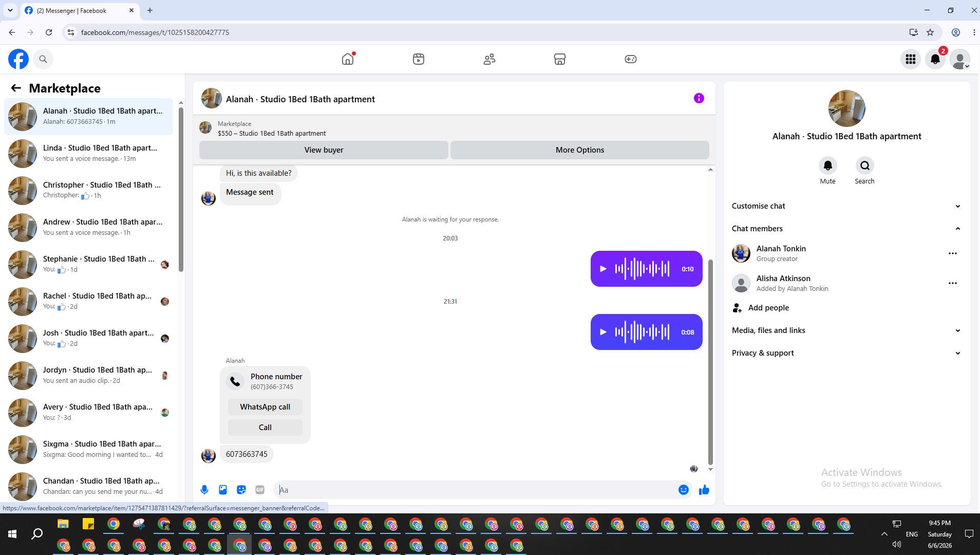Play the 0:10 voice message
Screen dimensions: 980x555
click(604, 269)
